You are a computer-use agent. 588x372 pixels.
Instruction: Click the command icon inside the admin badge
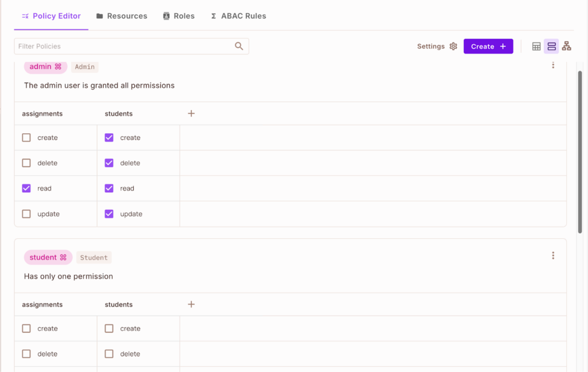(59, 67)
